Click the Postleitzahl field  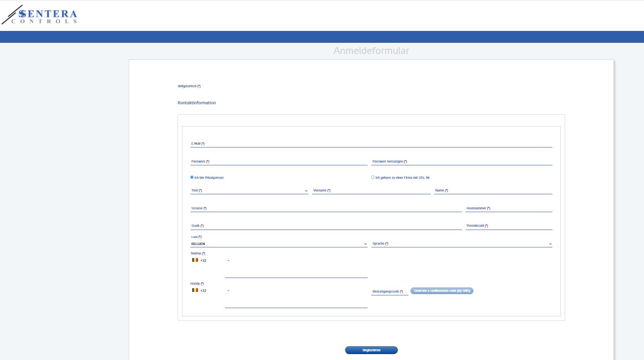click(509, 226)
